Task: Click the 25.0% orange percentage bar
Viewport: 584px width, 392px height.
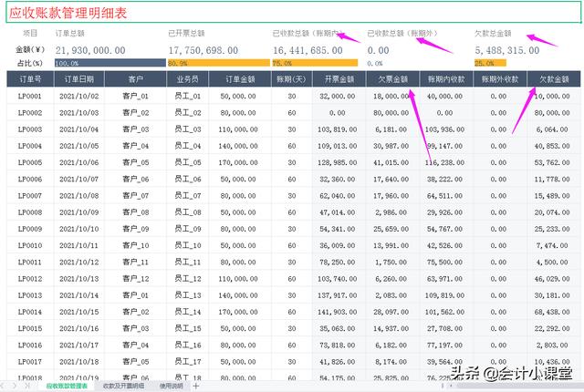Action: point(490,63)
